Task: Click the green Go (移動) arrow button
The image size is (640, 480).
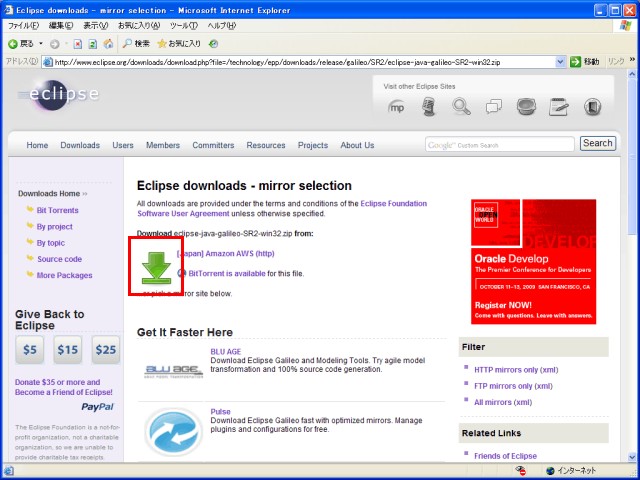Action: (x=584, y=62)
